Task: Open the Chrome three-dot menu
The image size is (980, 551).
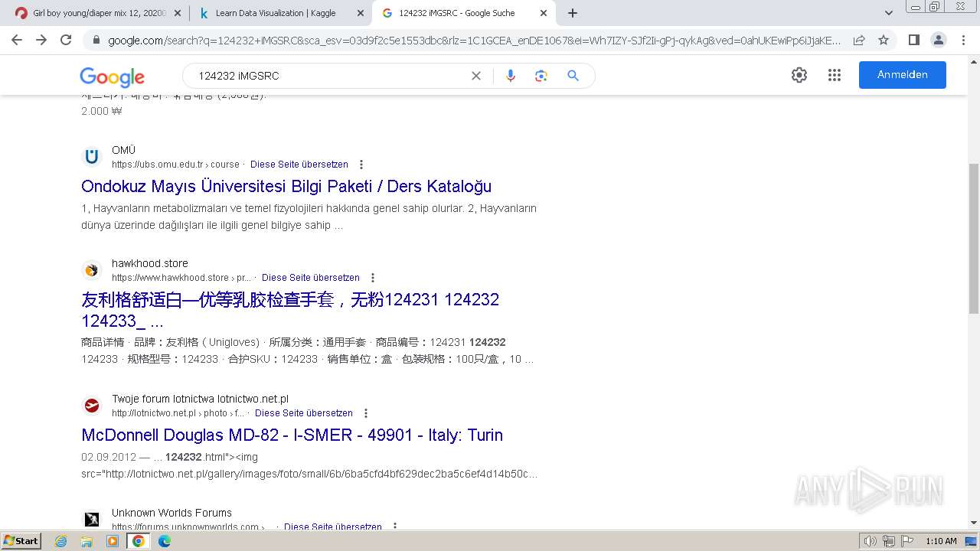Action: coord(963,40)
